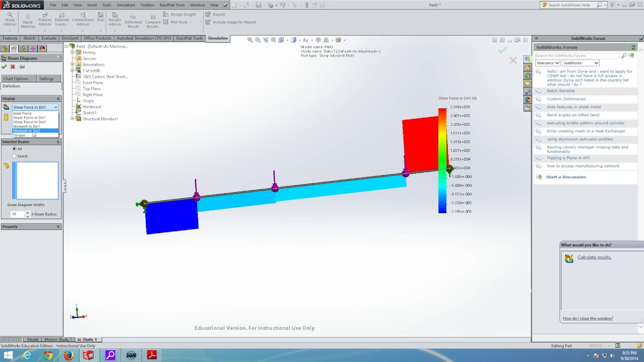
Task: Collapse the Selected Beams section
Action: (x=58, y=142)
